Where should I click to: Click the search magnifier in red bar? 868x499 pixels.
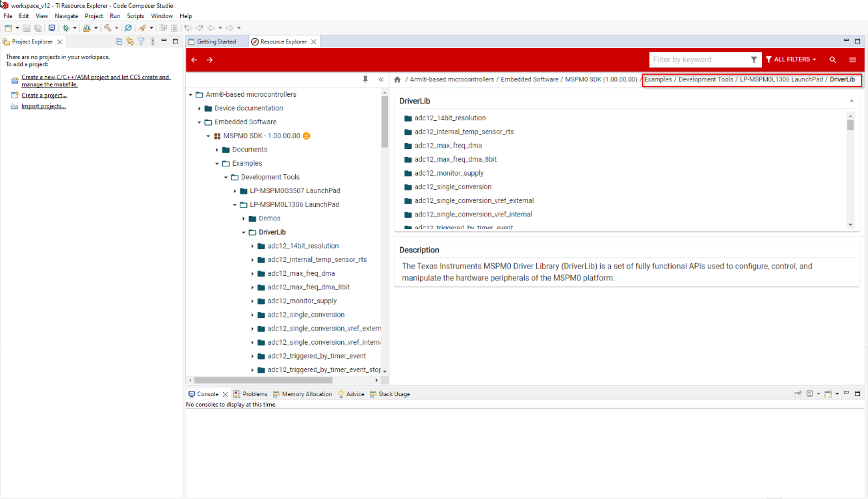pos(833,60)
